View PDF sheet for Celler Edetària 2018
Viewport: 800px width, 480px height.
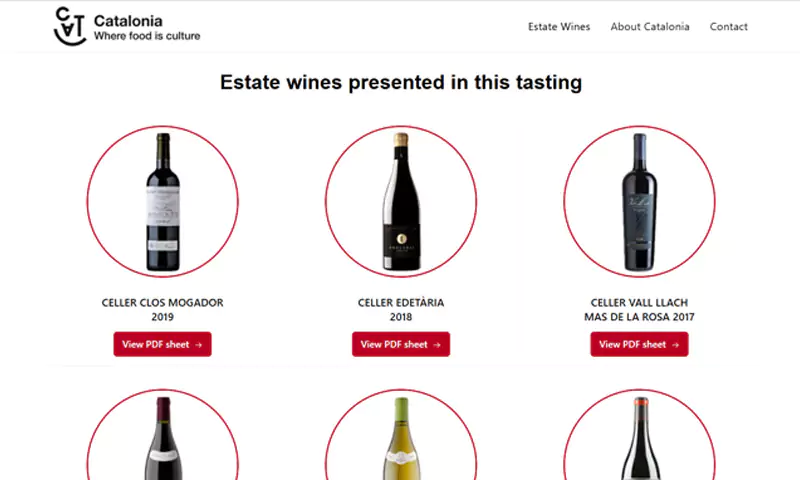point(401,344)
